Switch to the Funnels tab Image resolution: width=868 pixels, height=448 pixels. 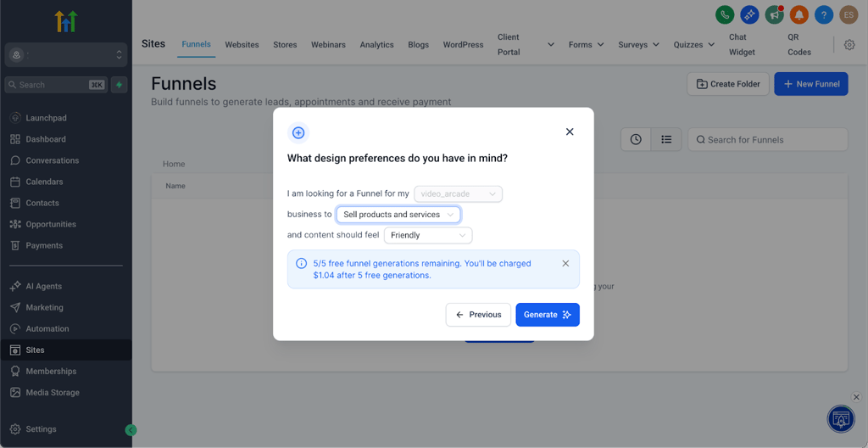(196, 44)
